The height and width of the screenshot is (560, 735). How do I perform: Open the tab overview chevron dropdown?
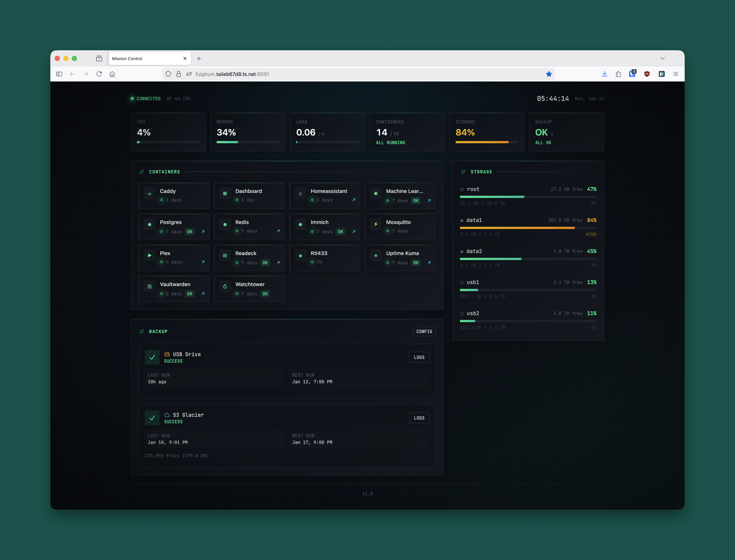662,58
